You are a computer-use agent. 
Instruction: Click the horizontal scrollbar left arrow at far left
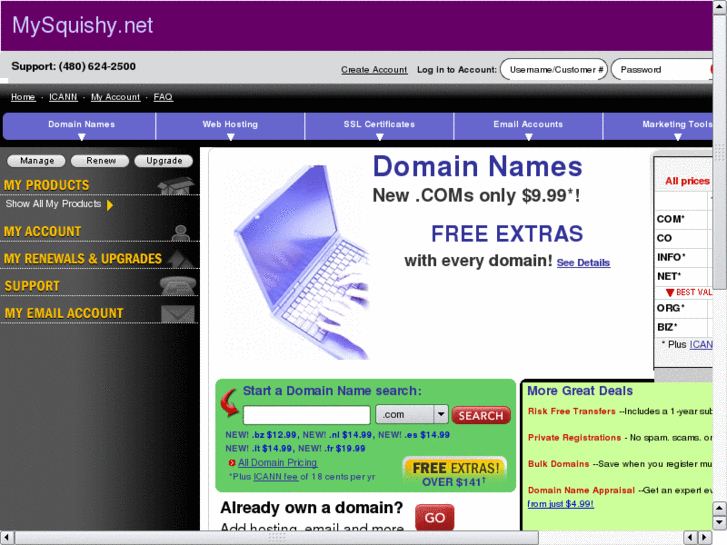point(7,538)
